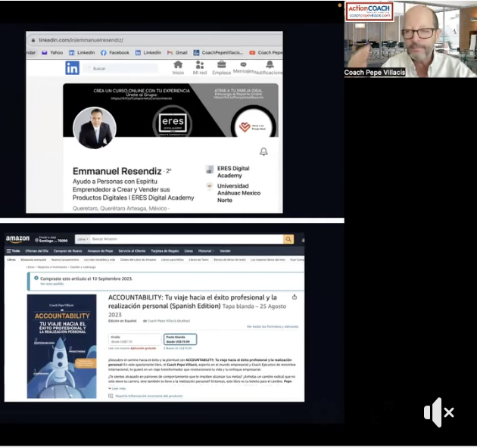477x448 pixels.
Task: Click the first LinkedIn bookmark
Action: click(x=82, y=53)
